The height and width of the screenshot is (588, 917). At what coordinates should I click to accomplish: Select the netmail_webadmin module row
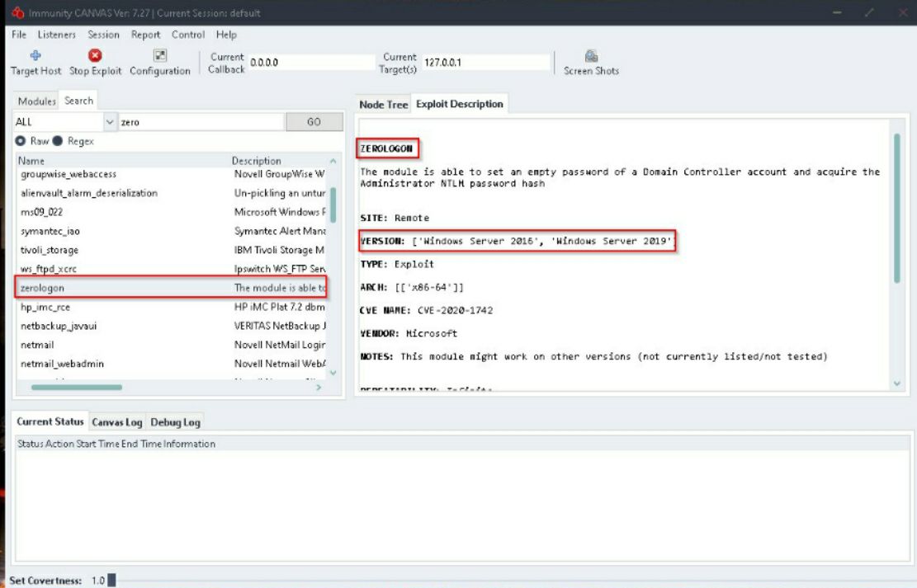coord(172,364)
